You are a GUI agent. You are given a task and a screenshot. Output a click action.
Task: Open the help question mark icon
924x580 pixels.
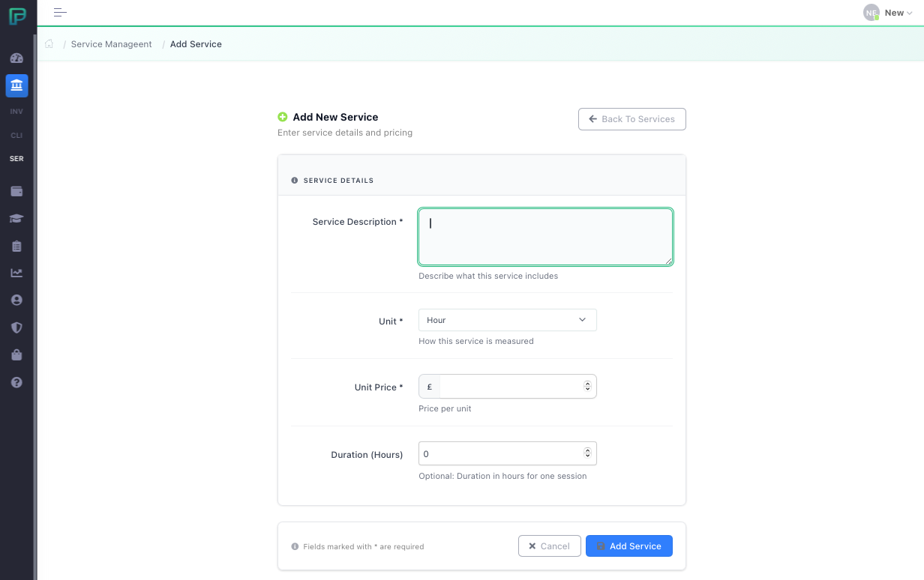click(x=16, y=382)
